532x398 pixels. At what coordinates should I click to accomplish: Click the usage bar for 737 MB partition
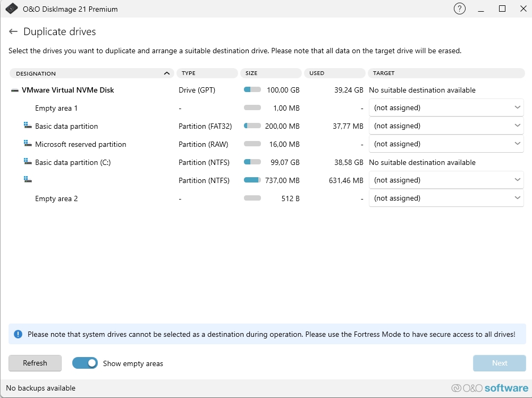252,180
